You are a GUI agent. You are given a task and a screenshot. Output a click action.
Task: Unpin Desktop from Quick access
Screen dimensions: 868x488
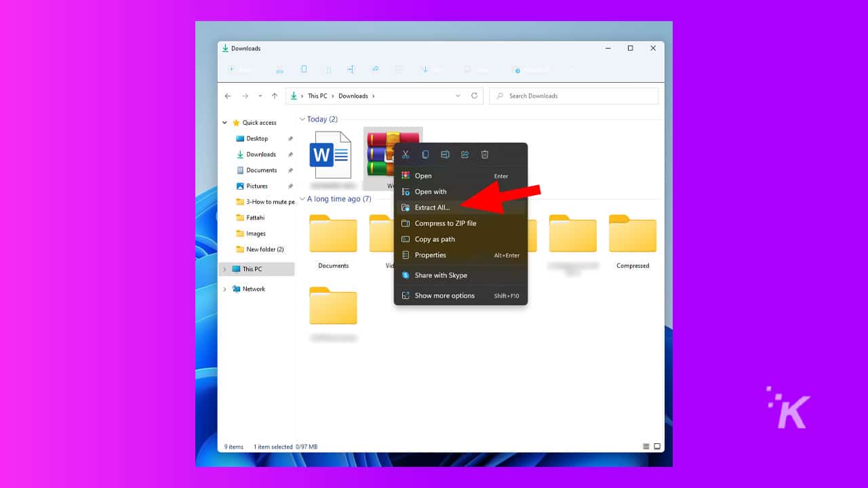pos(290,138)
